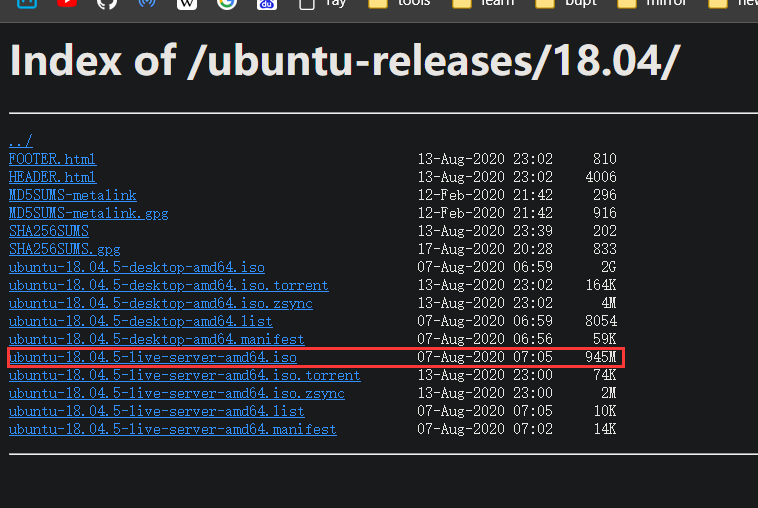The height and width of the screenshot is (508, 758).
Task: Click size value '916' in MD5SUMS-metalink.gpg row
Action: (605, 213)
